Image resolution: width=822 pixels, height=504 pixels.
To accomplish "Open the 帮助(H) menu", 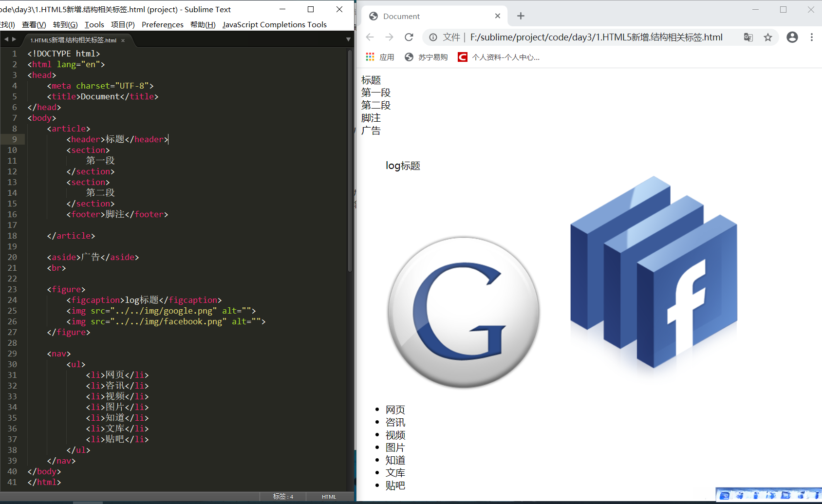I will pos(203,25).
